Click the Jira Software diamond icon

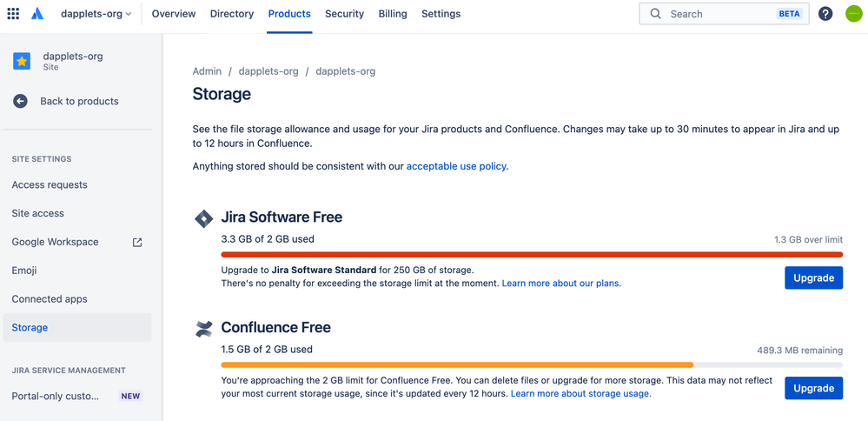coord(203,218)
